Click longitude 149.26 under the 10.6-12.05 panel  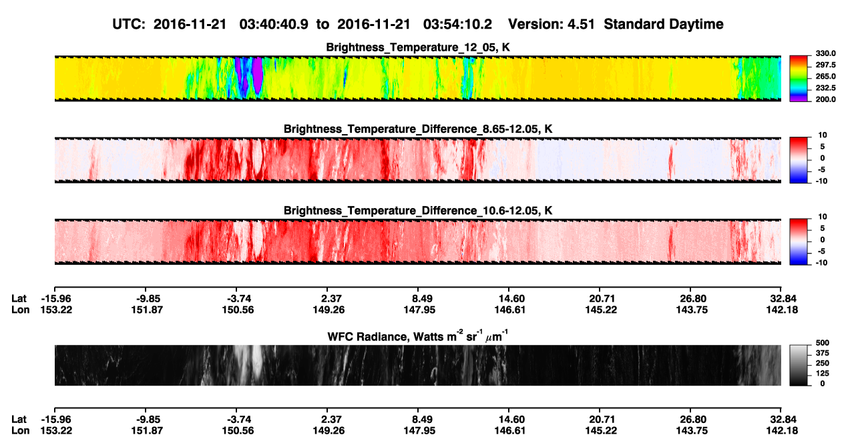[327, 310]
